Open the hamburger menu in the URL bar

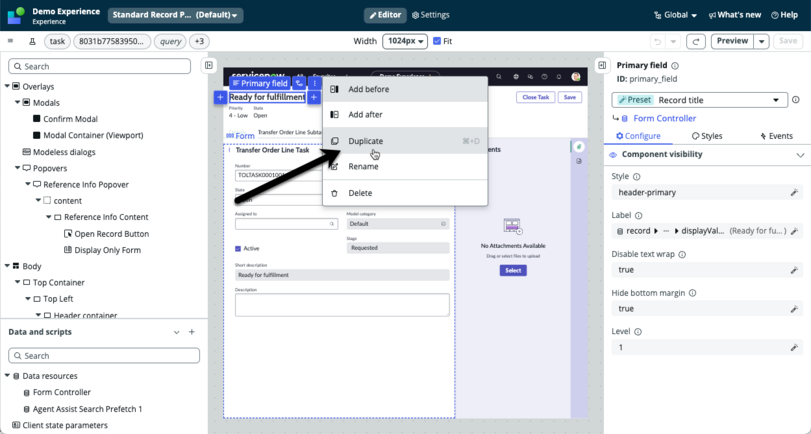pos(10,41)
